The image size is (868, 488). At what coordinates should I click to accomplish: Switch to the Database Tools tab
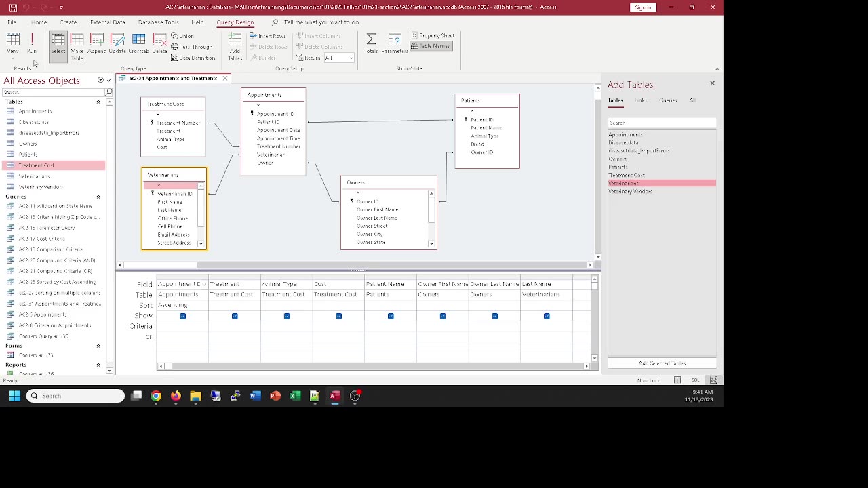158,22
